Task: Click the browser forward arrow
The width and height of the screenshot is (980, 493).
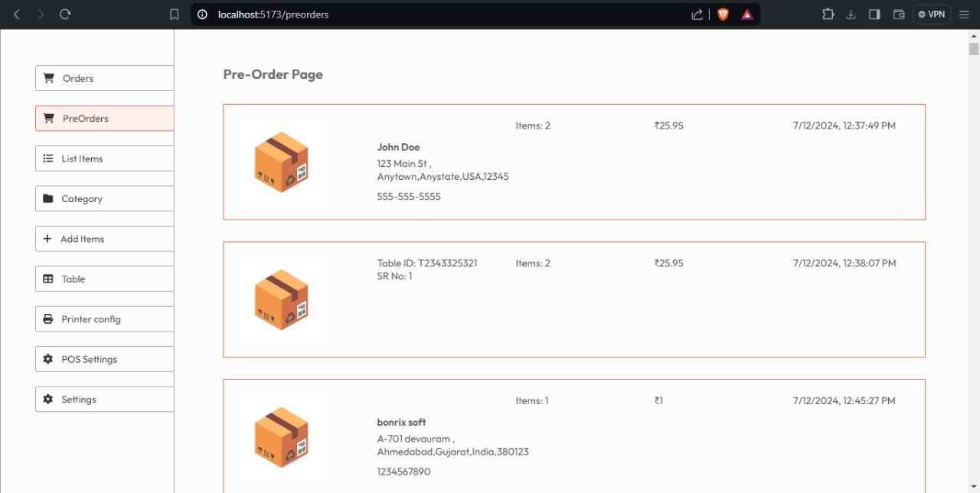Action: (x=41, y=15)
